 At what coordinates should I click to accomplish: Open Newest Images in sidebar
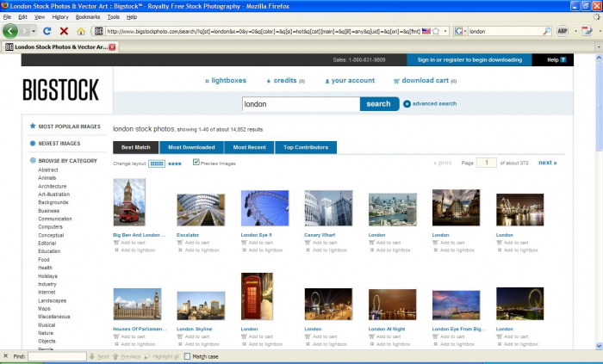click(59, 143)
